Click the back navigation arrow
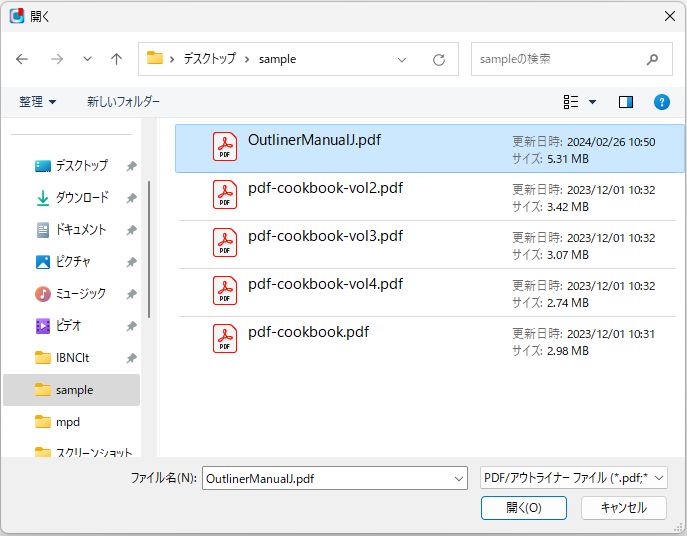Viewport: 687px width, 536px height. 22,59
